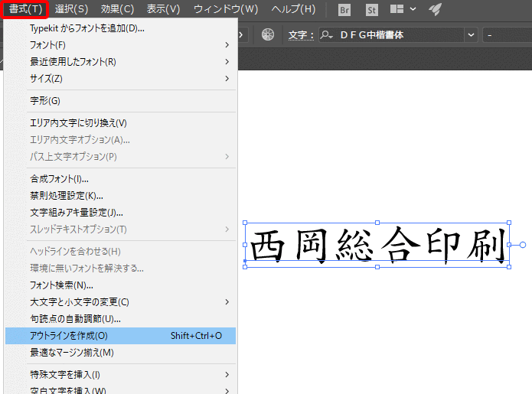Image resolution: width=532 pixels, height=394 pixels.
Task: Expand the フォント(F) submenu
Action: (x=120, y=45)
